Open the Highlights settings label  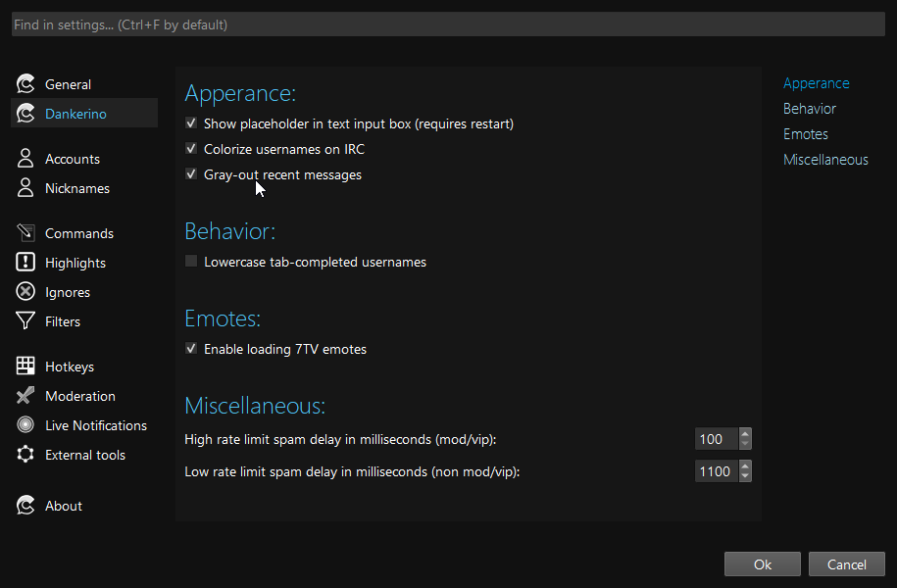[75, 263]
